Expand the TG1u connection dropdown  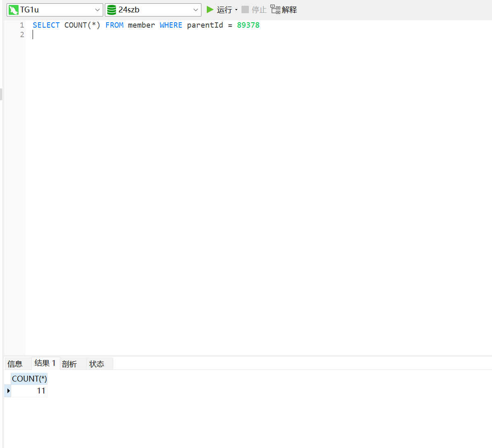click(97, 10)
